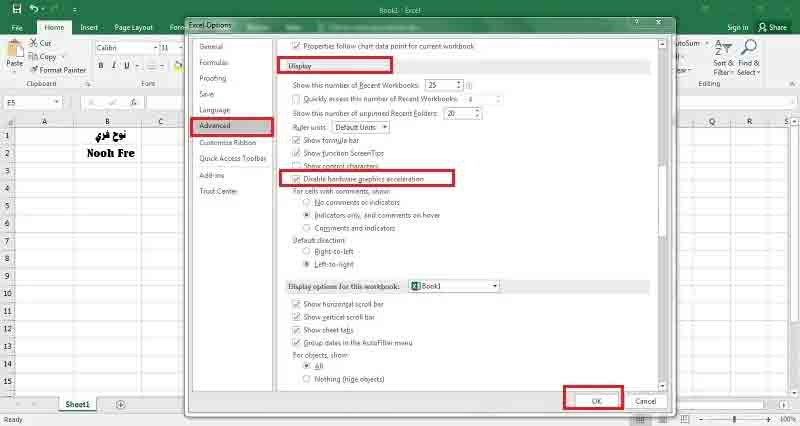The image size is (800, 426).
Task: Click the insert function fx icon
Action: (x=134, y=103)
